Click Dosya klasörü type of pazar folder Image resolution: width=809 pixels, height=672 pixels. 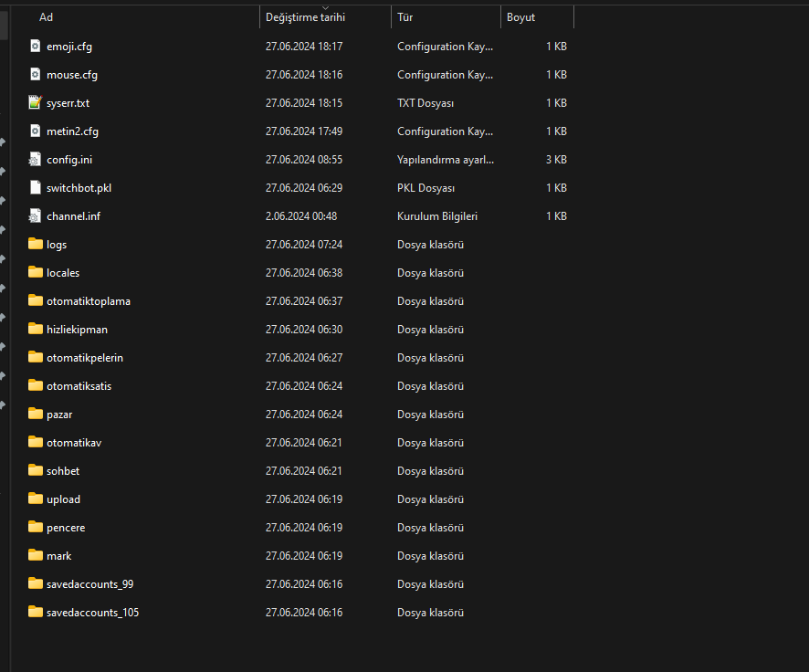click(430, 415)
